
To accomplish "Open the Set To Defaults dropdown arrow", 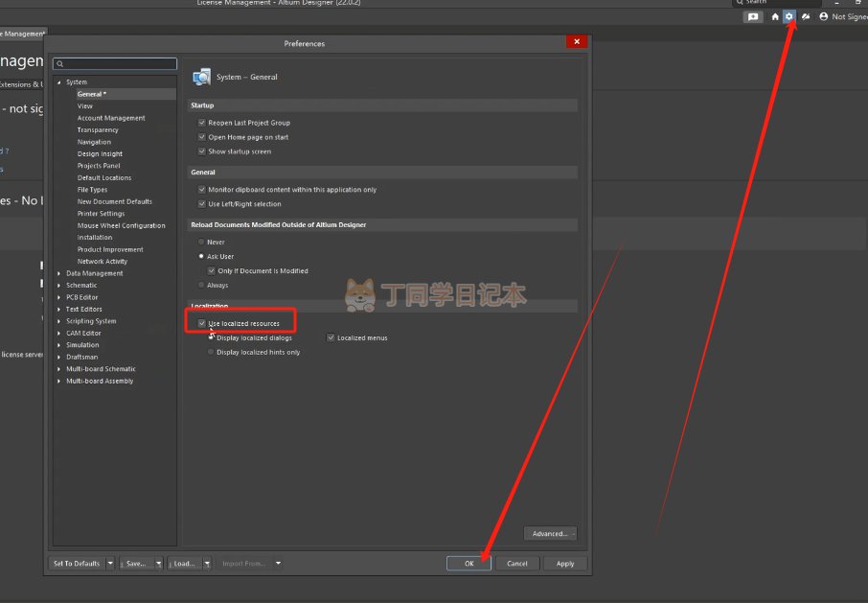I will click(110, 564).
